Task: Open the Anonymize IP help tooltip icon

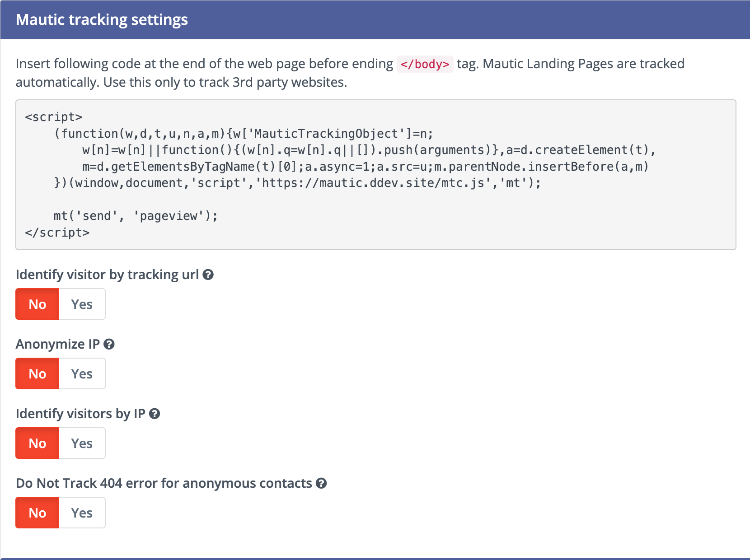Action: pos(109,344)
